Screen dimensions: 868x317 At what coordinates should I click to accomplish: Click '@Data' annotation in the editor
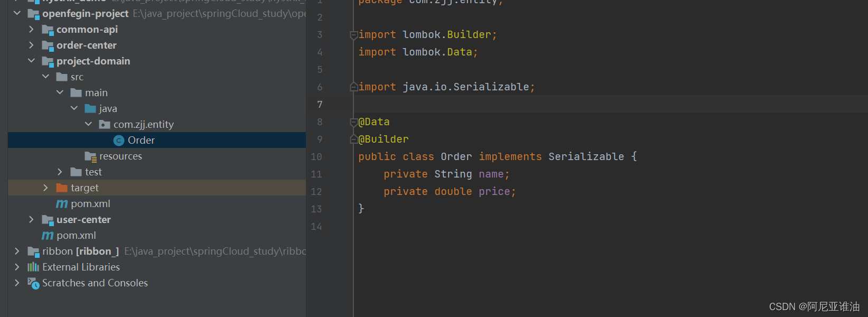click(x=374, y=122)
